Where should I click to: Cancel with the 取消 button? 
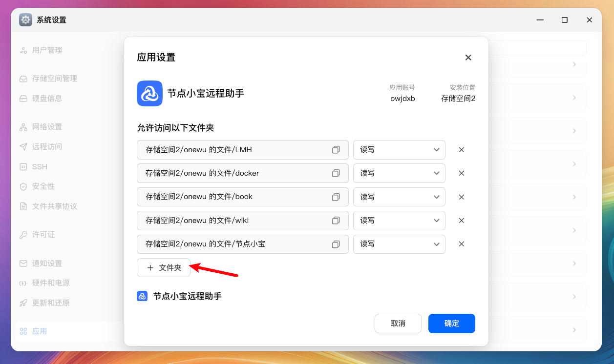(x=398, y=324)
